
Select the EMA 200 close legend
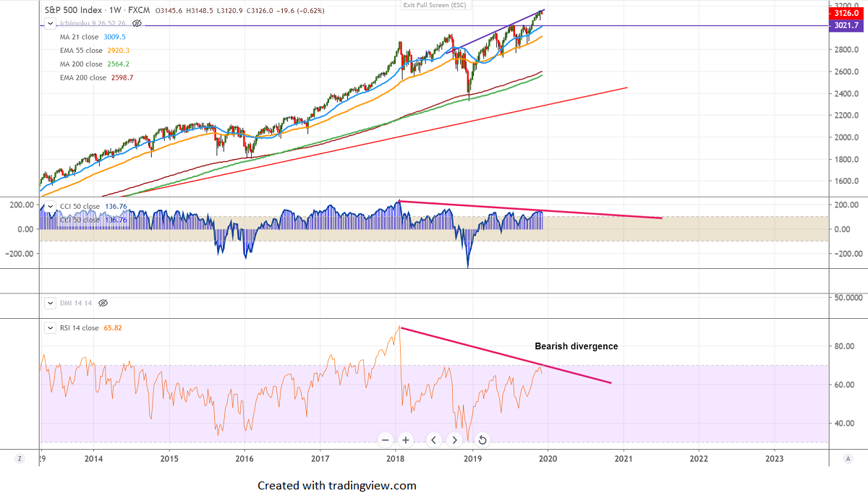(97, 78)
